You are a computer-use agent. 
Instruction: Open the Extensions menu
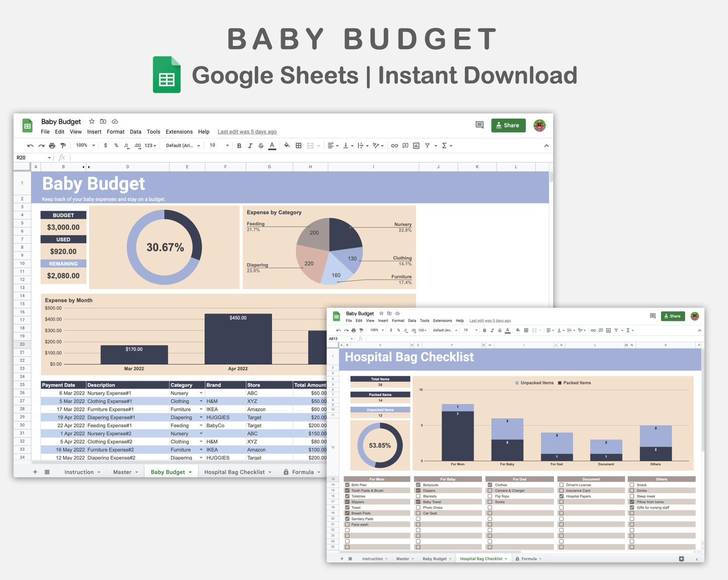(179, 132)
